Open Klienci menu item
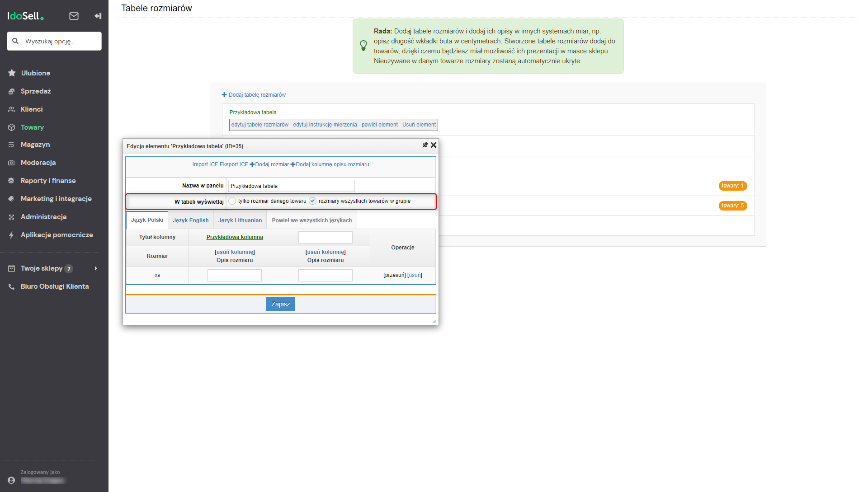This screenshot has height=492, width=868. point(32,109)
